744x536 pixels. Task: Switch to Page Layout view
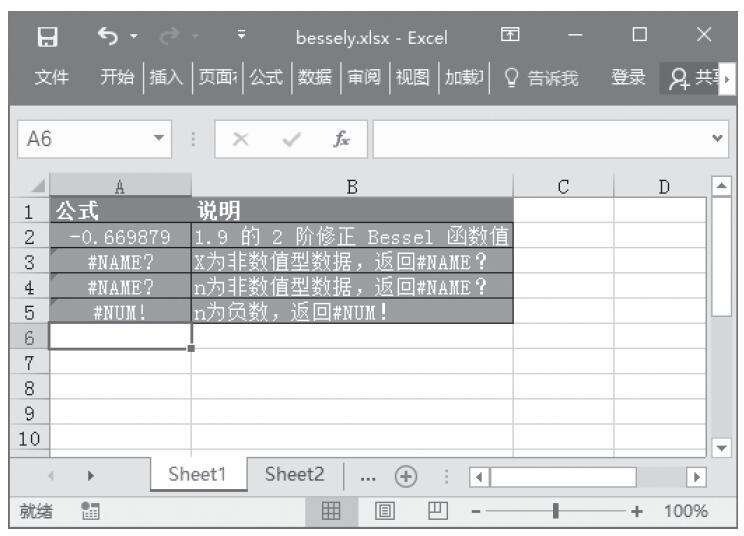pos(385,511)
